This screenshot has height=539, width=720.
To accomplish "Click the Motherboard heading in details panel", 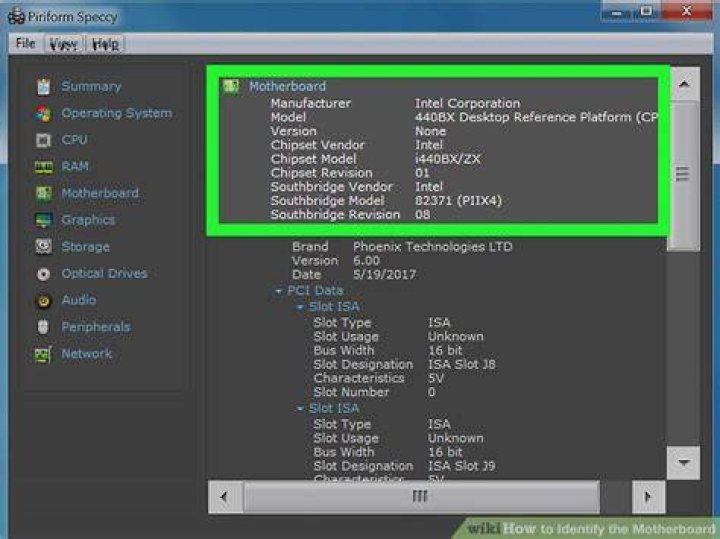I will pos(287,86).
